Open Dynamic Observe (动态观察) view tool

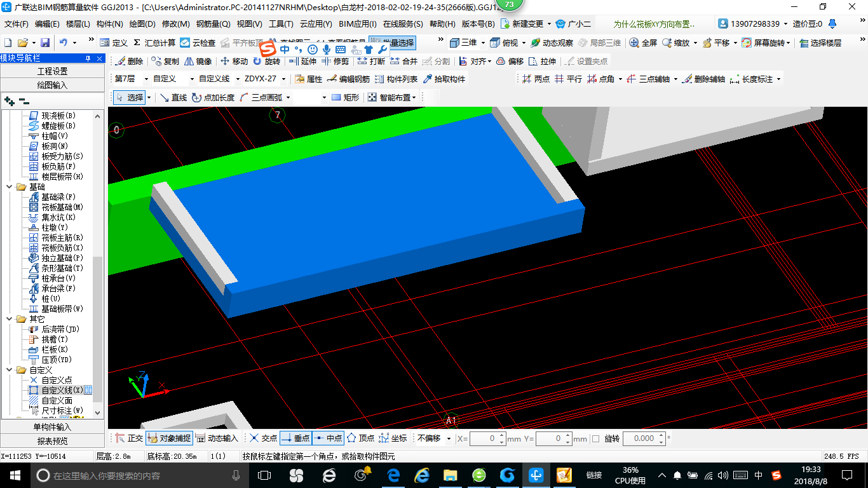click(x=552, y=43)
